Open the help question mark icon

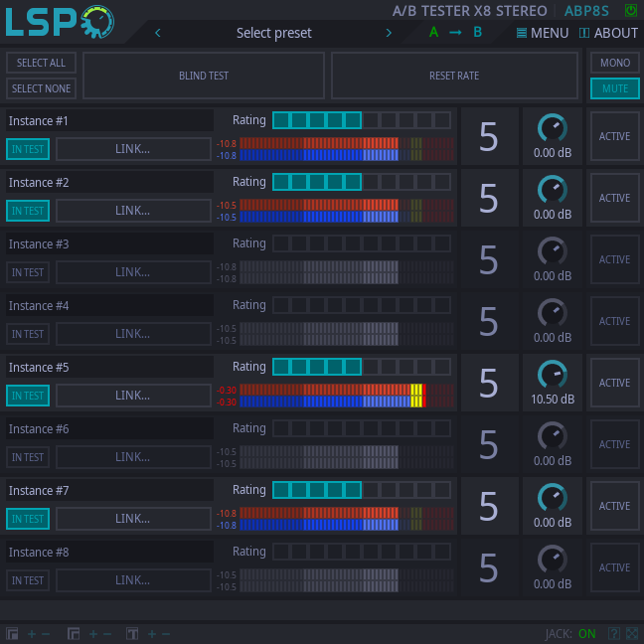click(614, 633)
